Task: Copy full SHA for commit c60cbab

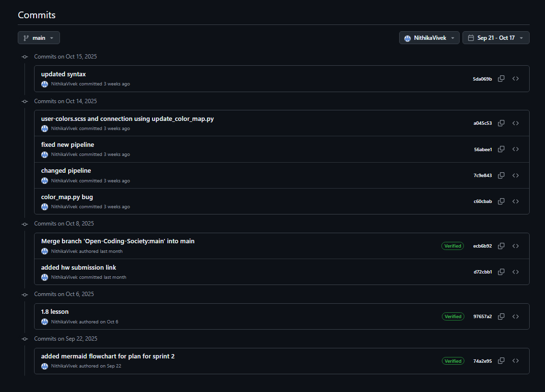Action: coord(501,201)
